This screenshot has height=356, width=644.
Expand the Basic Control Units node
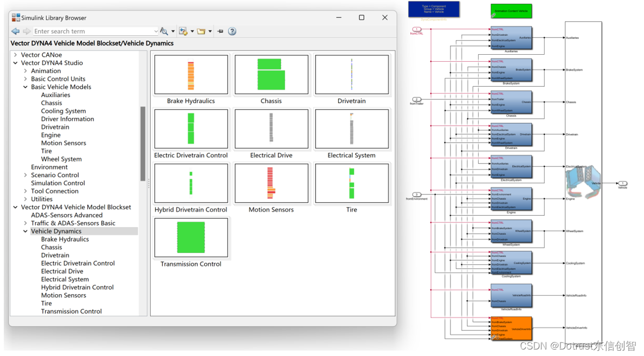click(25, 79)
